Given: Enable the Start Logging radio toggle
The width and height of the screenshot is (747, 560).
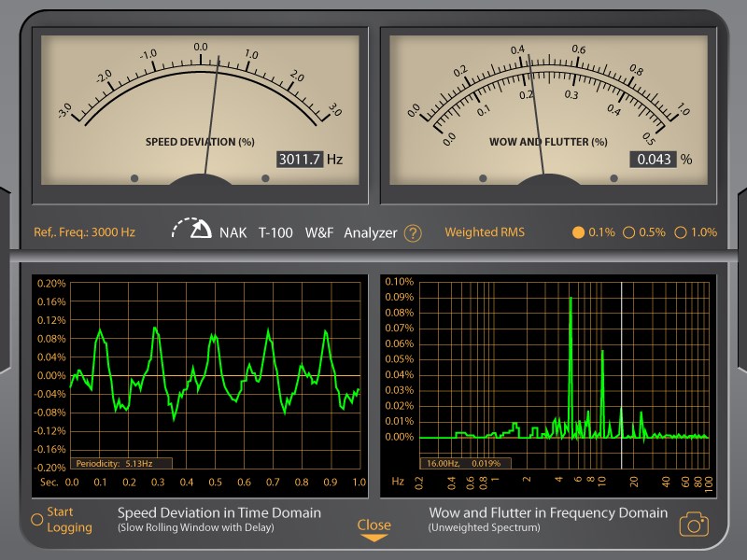Looking at the screenshot, I should (x=36, y=520).
